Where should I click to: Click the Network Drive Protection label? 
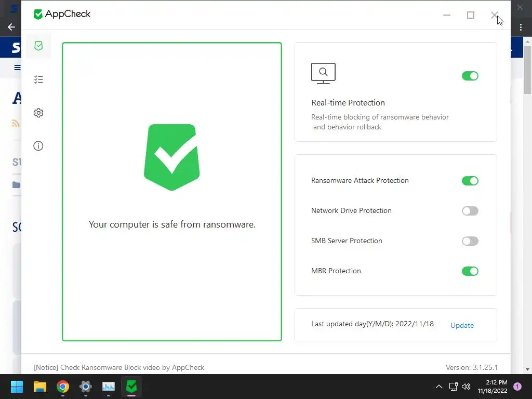tap(351, 210)
